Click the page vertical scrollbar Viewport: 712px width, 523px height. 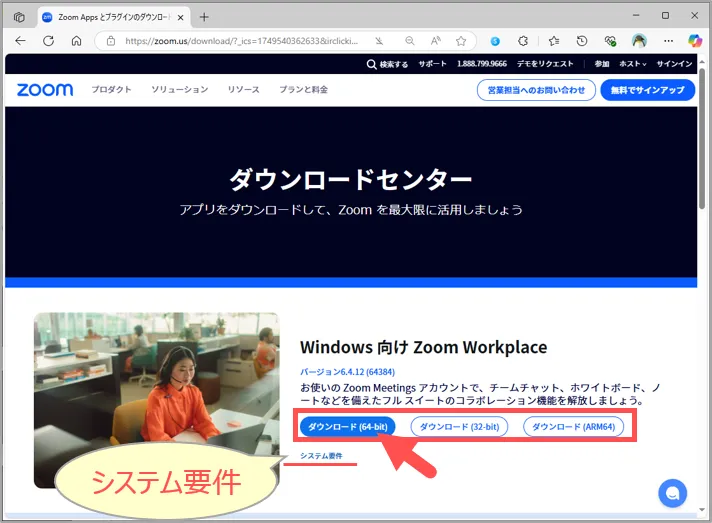(702, 136)
